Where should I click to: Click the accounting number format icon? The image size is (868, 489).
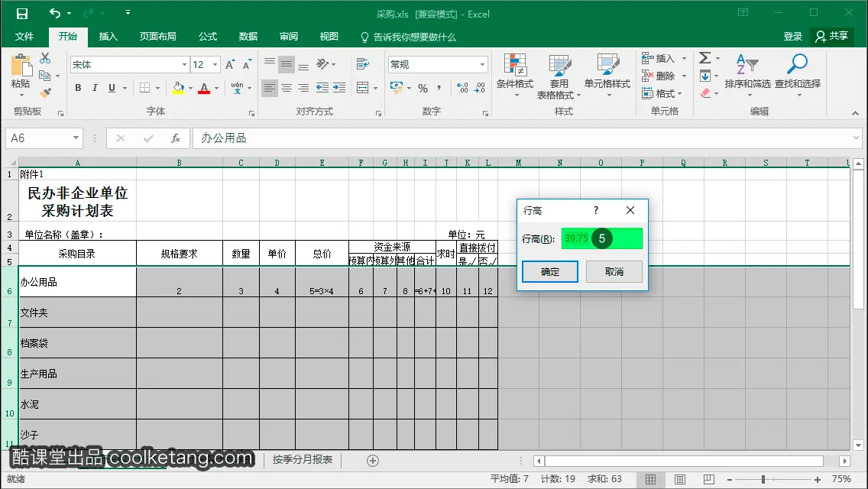pyautogui.click(x=397, y=88)
